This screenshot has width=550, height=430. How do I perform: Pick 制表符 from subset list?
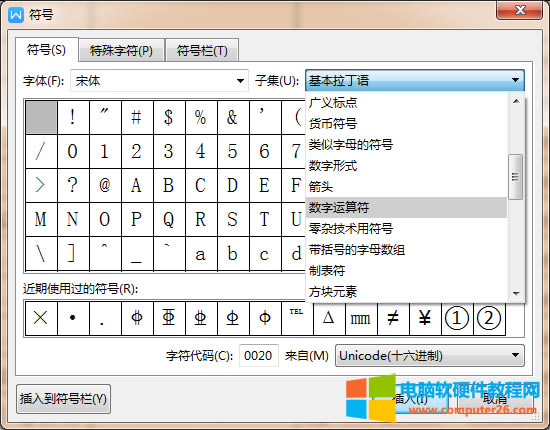[x=406, y=270]
